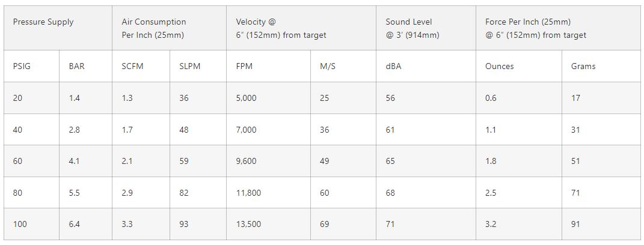Click the Velocity @ 6" from target header
644x245 pixels.
(281, 28)
